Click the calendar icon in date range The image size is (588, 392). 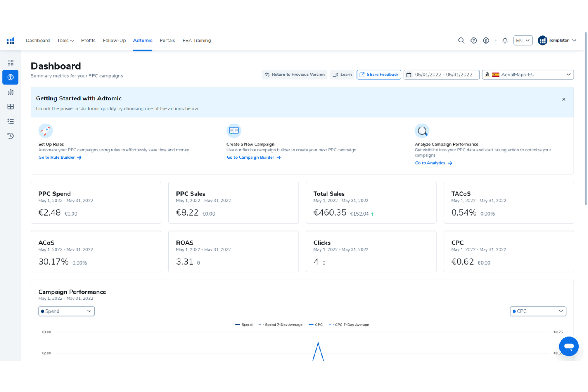(409, 75)
